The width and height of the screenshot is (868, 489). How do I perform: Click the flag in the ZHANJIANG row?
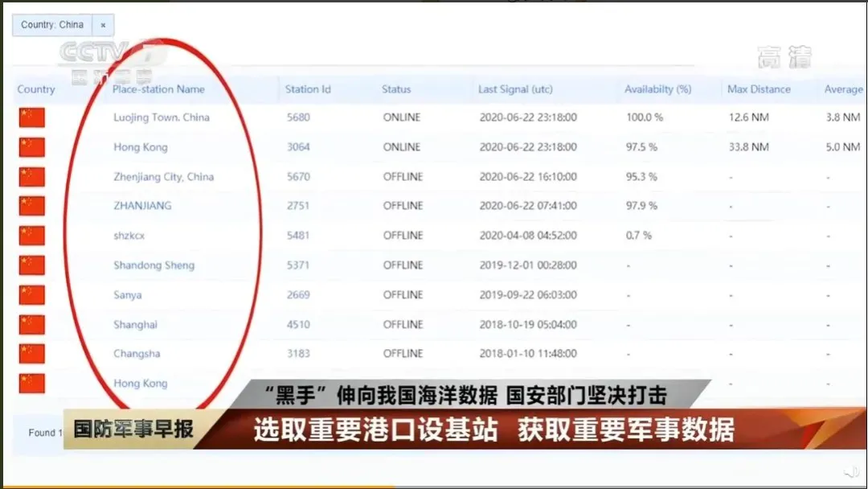coord(32,206)
